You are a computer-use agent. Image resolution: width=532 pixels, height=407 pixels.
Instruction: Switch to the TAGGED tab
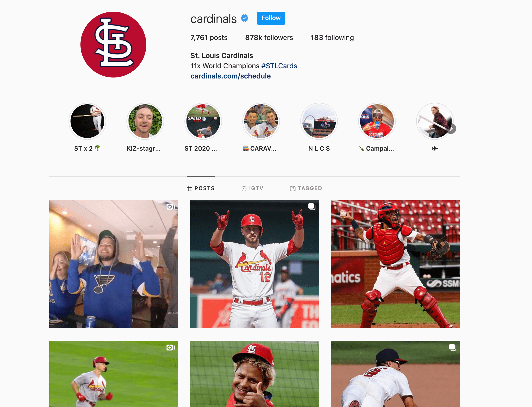[306, 188]
